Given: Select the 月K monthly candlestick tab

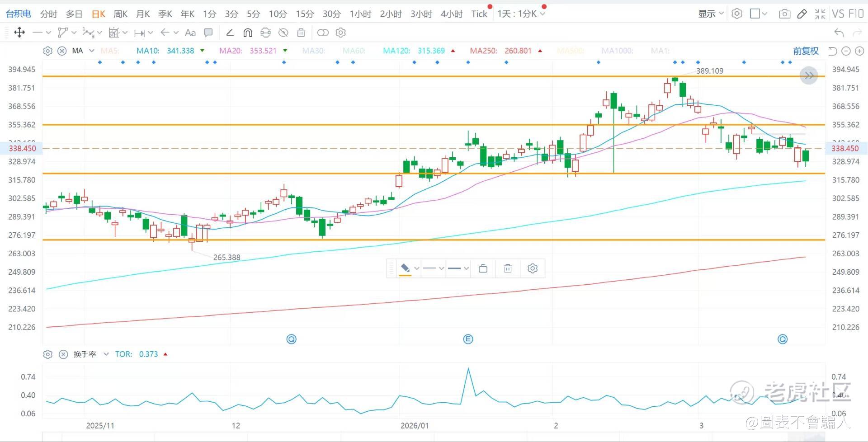Looking at the screenshot, I should click(143, 14).
